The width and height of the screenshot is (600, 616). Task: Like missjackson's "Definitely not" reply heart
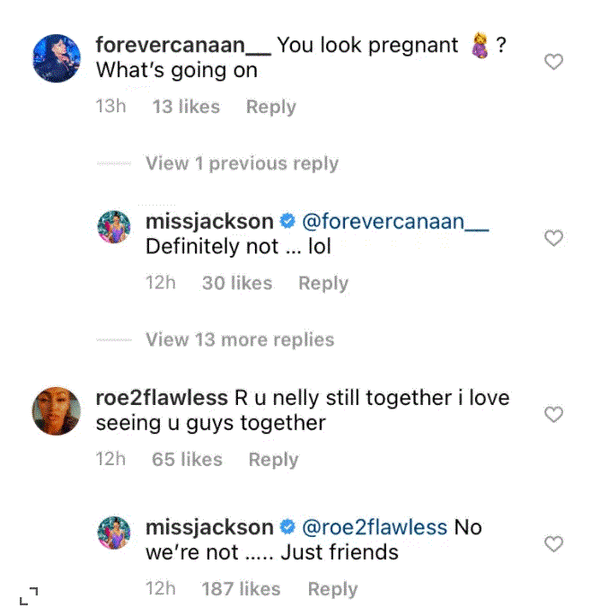click(x=554, y=238)
